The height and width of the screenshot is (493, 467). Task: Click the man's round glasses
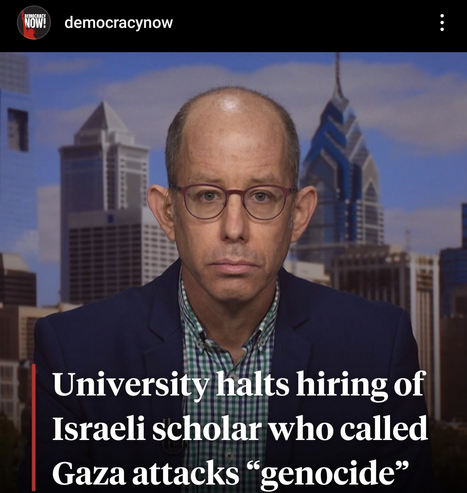[x=233, y=202]
